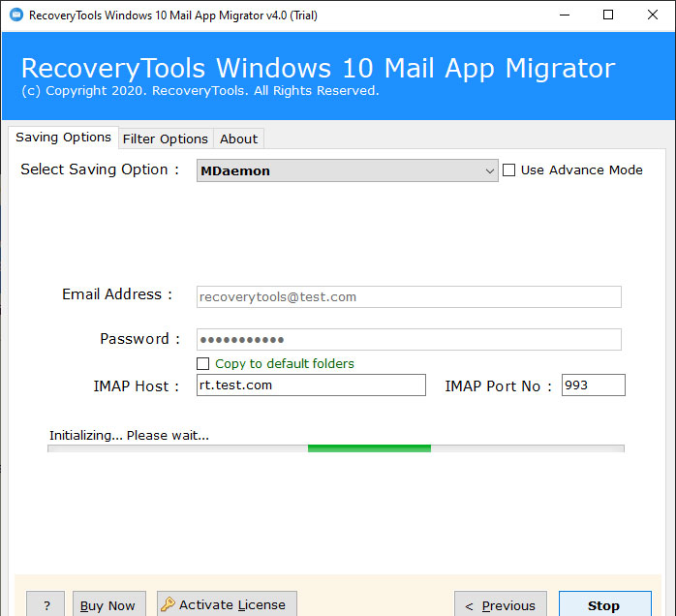Click the question mark help button
Screen dimensions: 676x616
(x=46, y=604)
